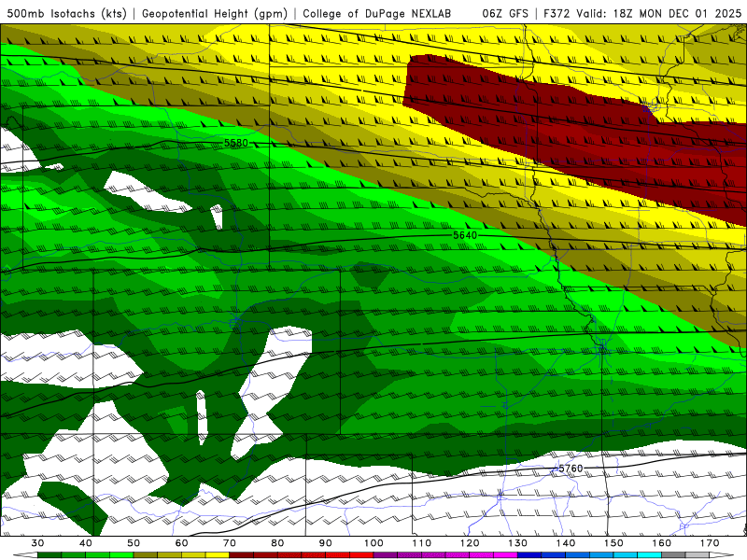Click the '18Z MON DEC 01 2025' valid time
The image size is (747, 560).
[x=678, y=13]
